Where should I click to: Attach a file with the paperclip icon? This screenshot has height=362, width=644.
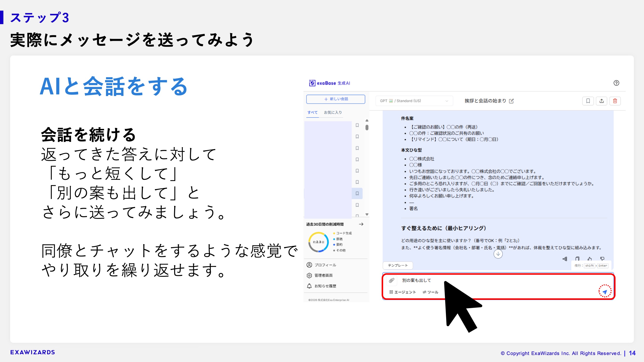pos(392,280)
